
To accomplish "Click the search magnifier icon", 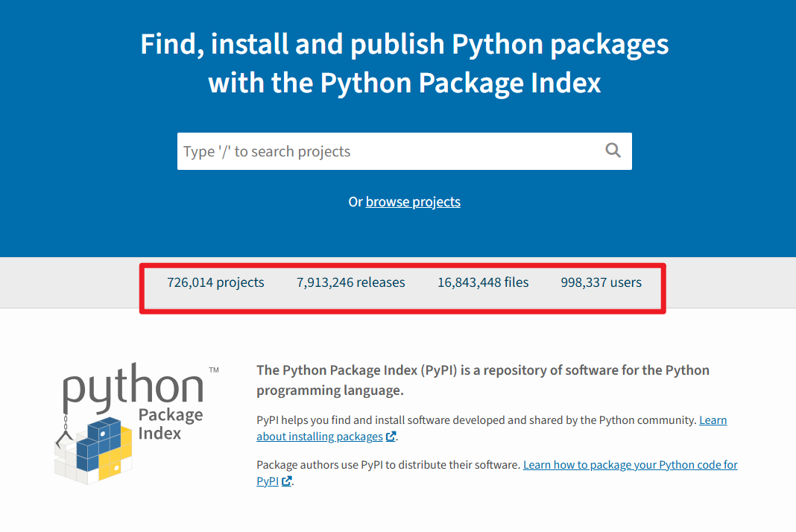I will (613, 151).
